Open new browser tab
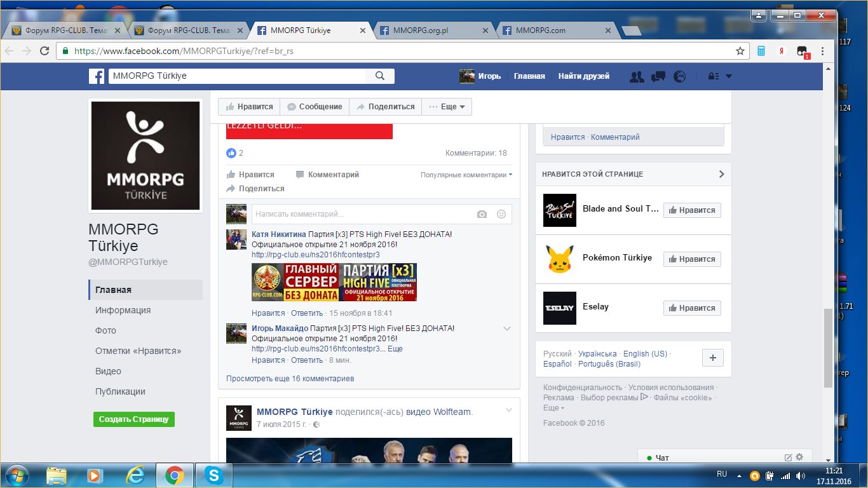 (x=631, y=30)
